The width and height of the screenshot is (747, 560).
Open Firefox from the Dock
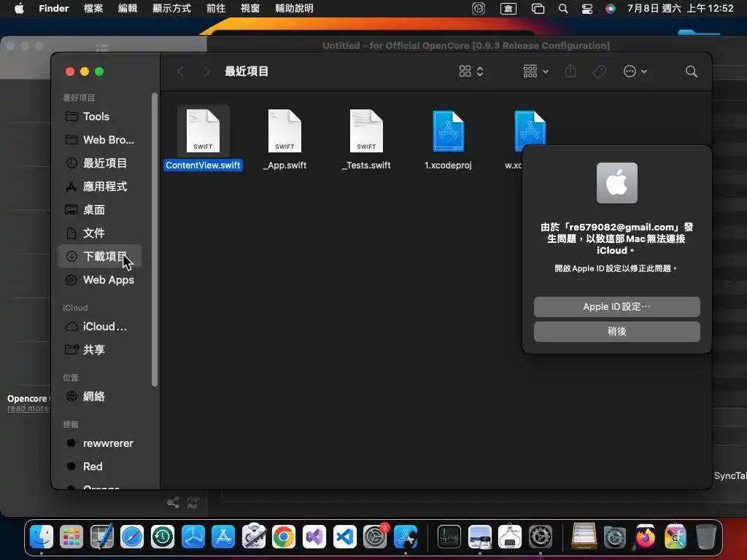(x=645, y=537)
